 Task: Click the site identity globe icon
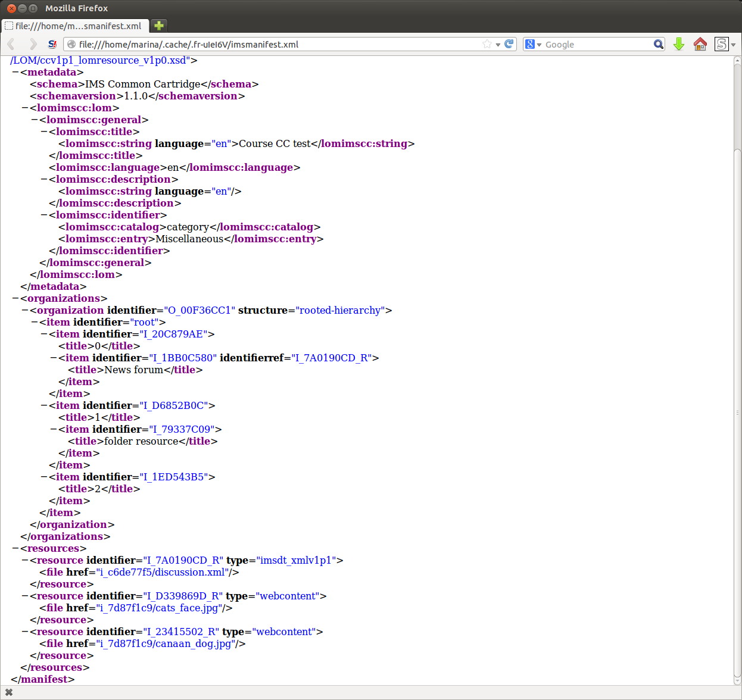(71, 44)
